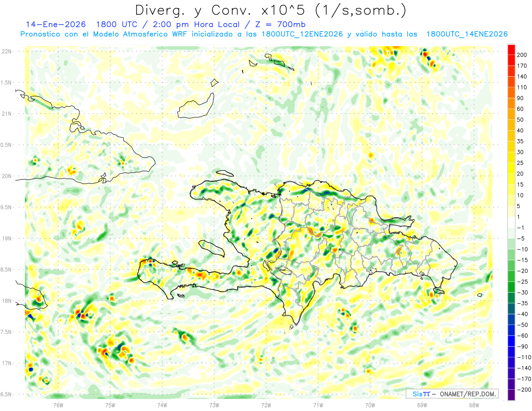Click the '19N' latitude label
This screenshot has height=411, width=532.
coord(6,239)
